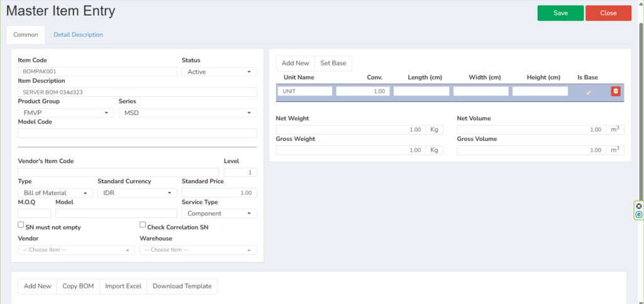
Task: Toggle the Is Base checkbox for UNIT
Action: [588, 92]
